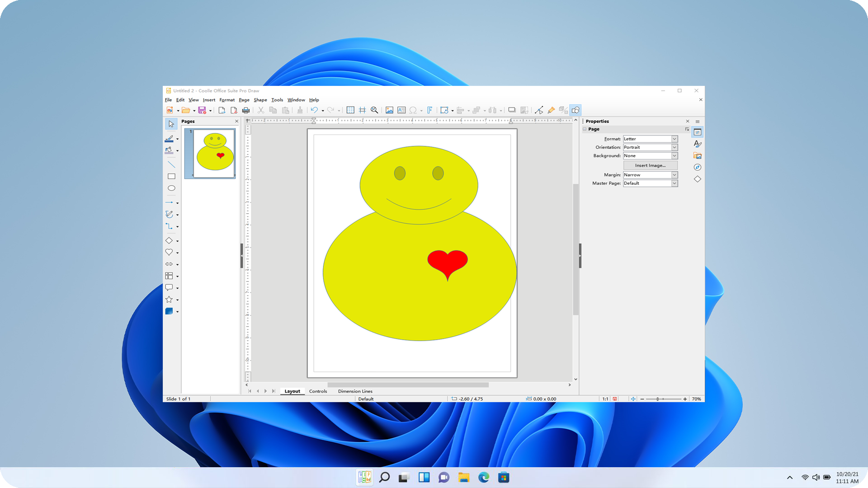868x488 pixels.
Task: Select the Insert Image toolbar icon
Action: tap(390, 110)
